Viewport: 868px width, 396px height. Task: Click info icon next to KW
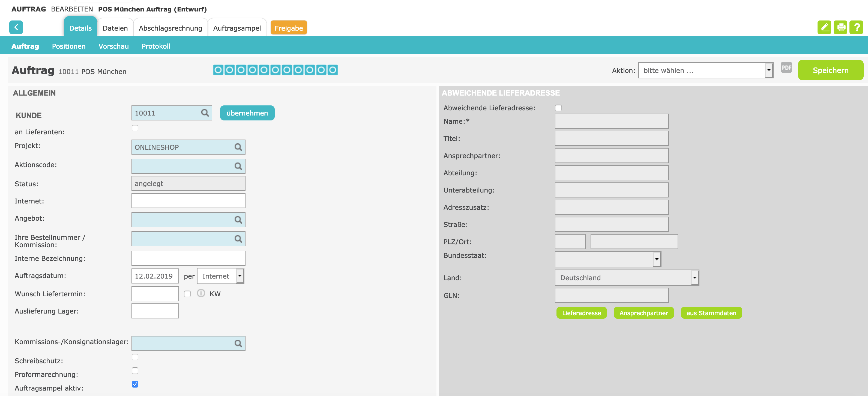(x=201, y=294)
